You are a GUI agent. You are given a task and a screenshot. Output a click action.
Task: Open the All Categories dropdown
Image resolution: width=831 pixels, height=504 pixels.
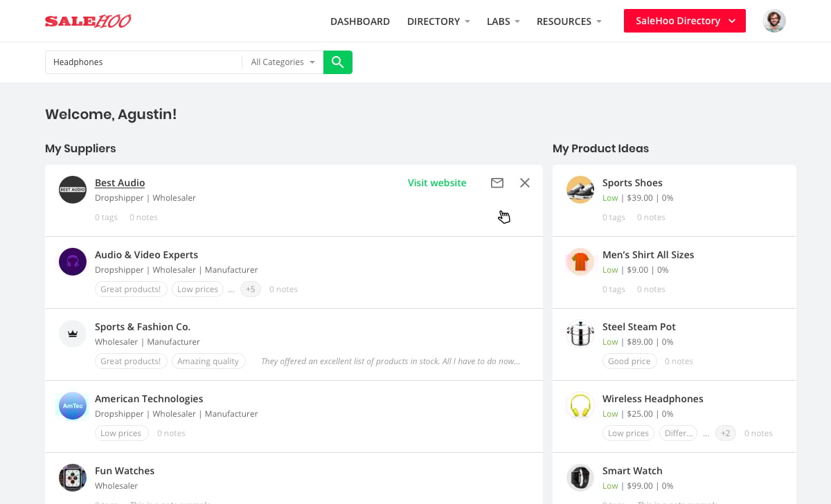tap(281, 62)
